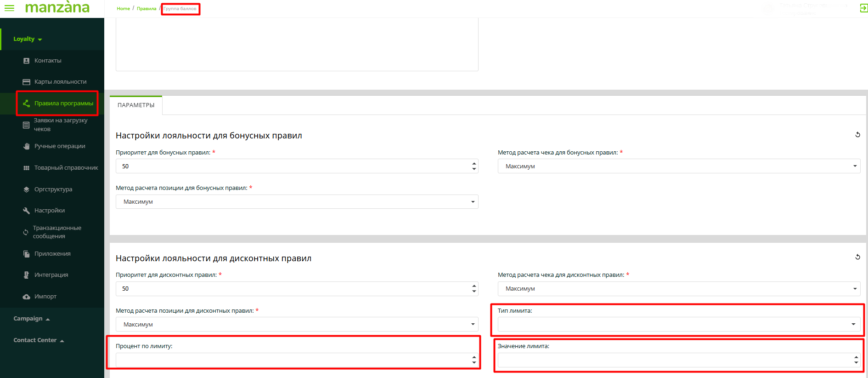868x378 pixels.
Task: Reset discount rules settings with refresh icon
Action: tap(857, 257)
